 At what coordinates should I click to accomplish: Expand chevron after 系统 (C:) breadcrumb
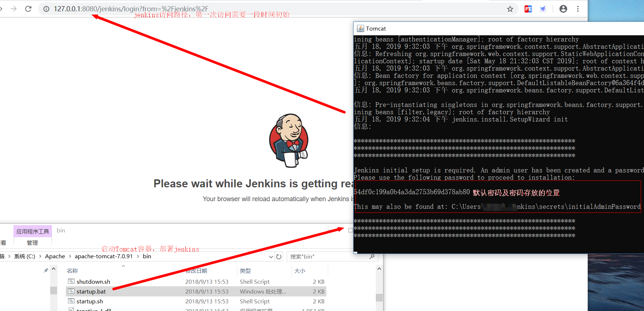point(40,256)
